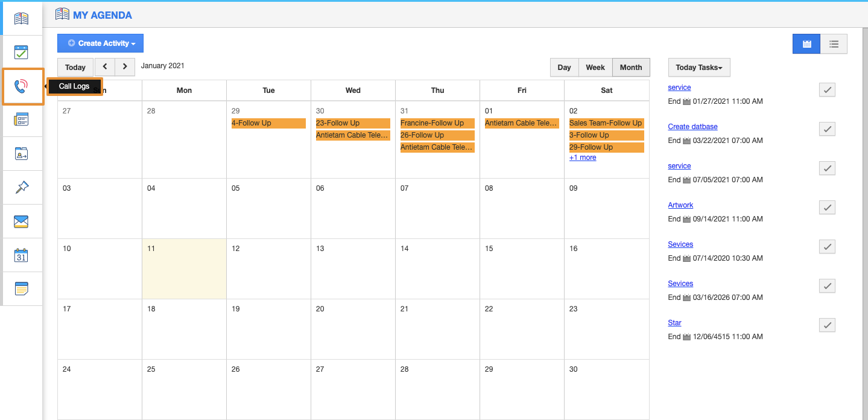
Task: Go to previous month with left chevron
Action: tap(105, 67)
